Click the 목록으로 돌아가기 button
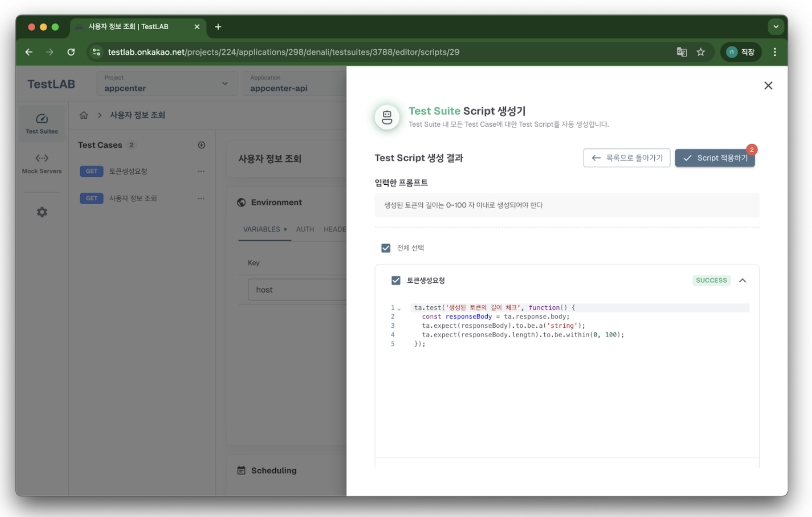Viewport: 812px width, 517px height. click(626, 158)
